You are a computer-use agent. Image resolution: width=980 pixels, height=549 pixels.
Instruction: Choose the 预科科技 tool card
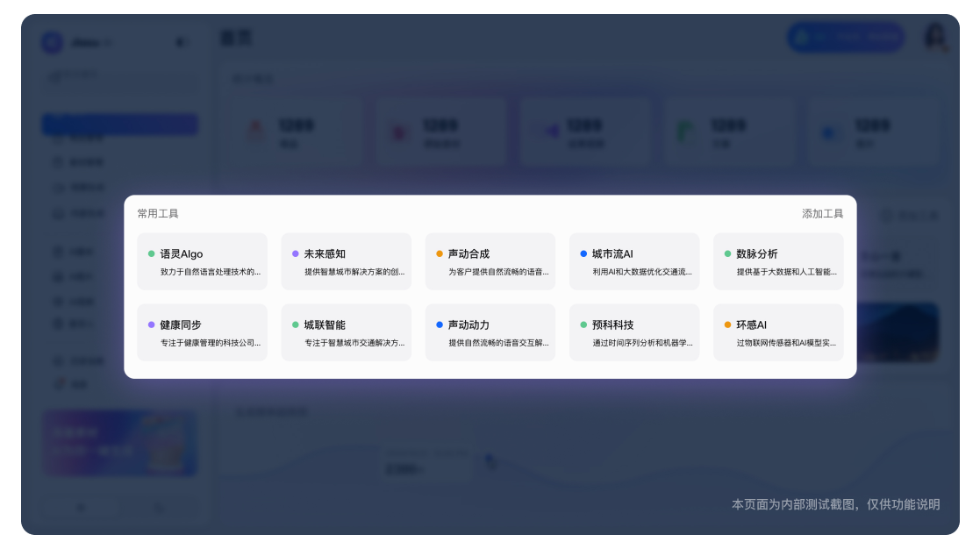(633, 332)
